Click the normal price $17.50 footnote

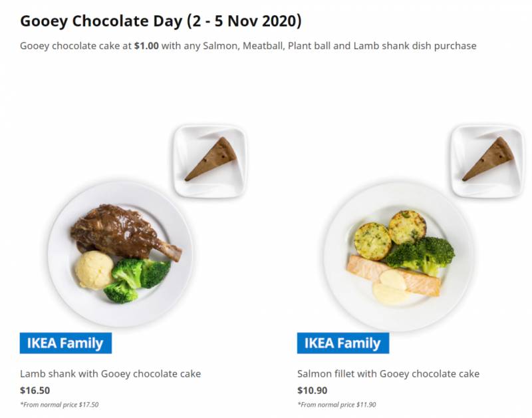pyautogui.click(x=59, y=405)
